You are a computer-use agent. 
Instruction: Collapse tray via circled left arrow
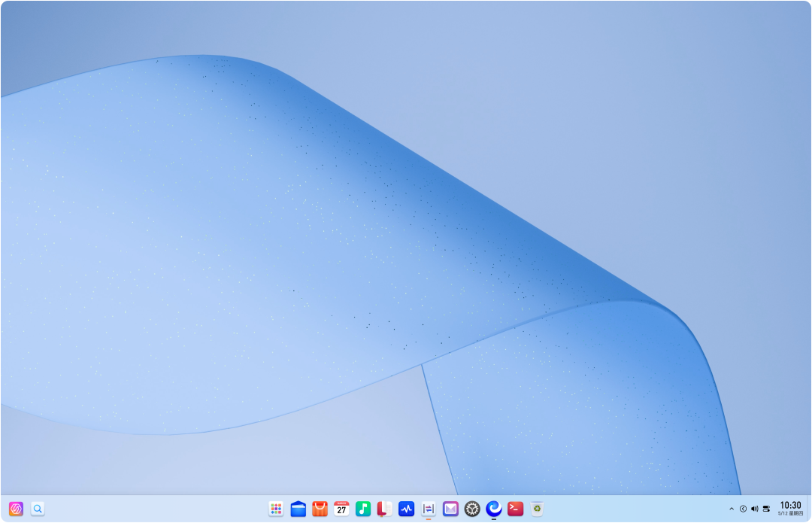tap(743, 509)
